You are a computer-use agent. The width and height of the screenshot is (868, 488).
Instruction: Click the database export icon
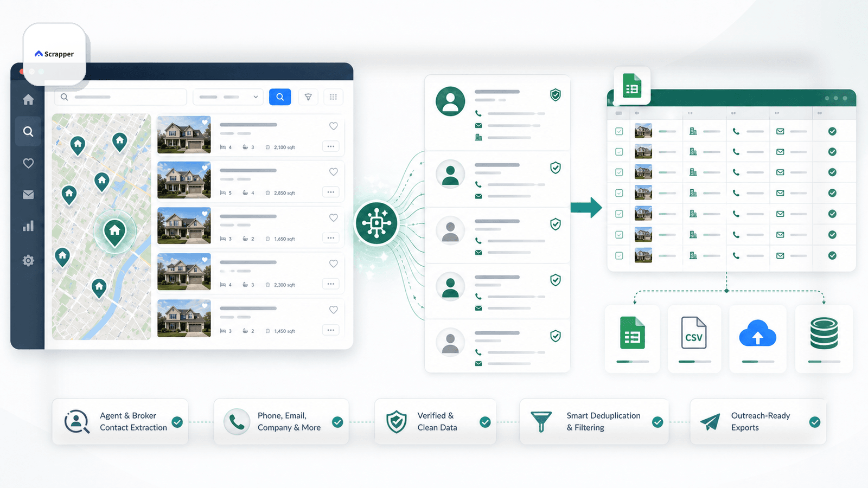[x=824, y=333]
